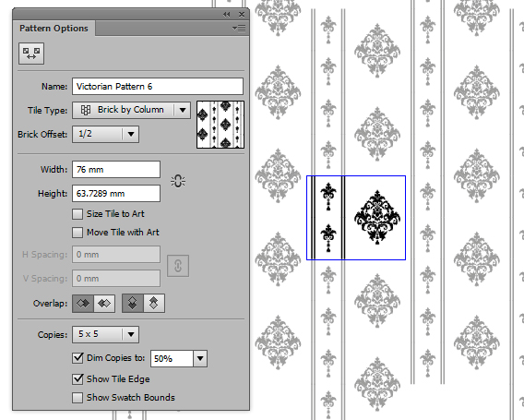Click the Name field with Victorian Pattern 6
This screenshot has width=524, height=420.
158,86
